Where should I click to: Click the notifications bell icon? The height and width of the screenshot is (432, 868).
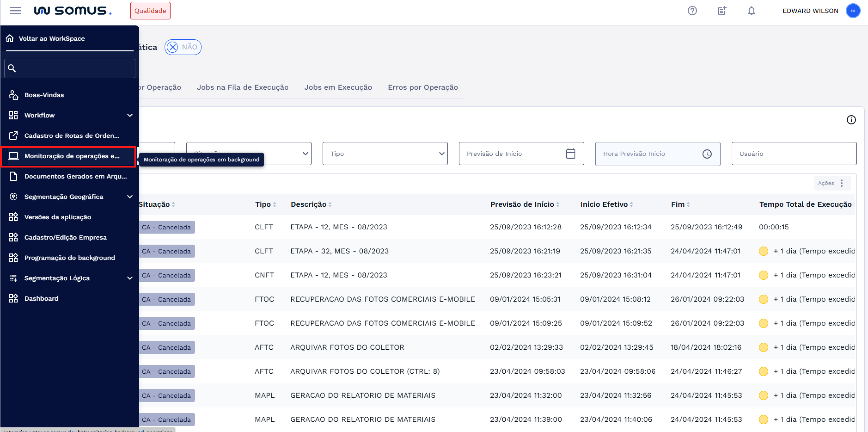(751, 11)
